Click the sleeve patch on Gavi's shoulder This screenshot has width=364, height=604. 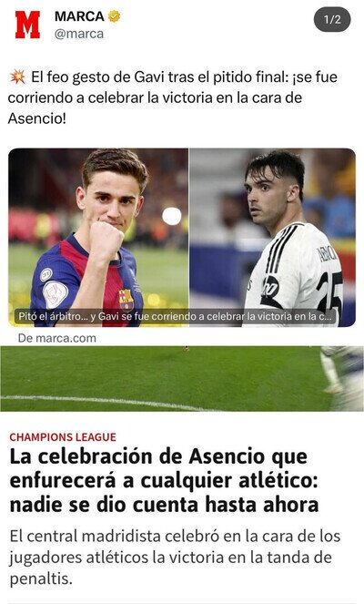pyautogui.click(x=55, y=294)
